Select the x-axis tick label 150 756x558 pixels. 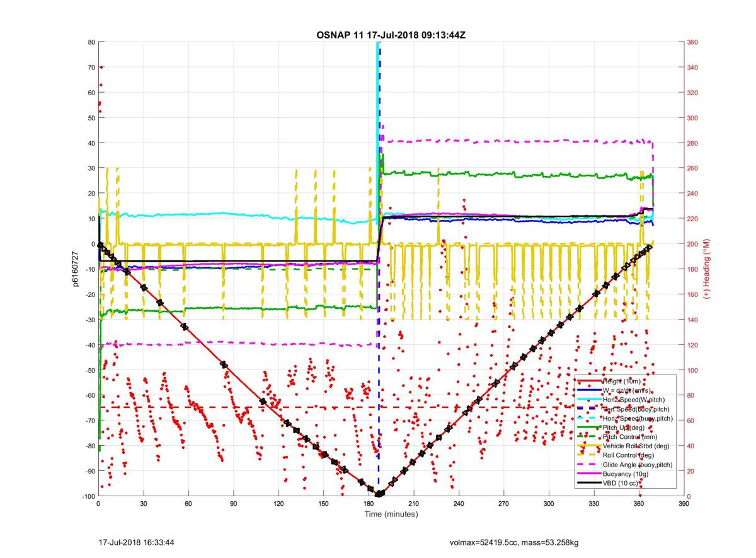click(323, 504)
